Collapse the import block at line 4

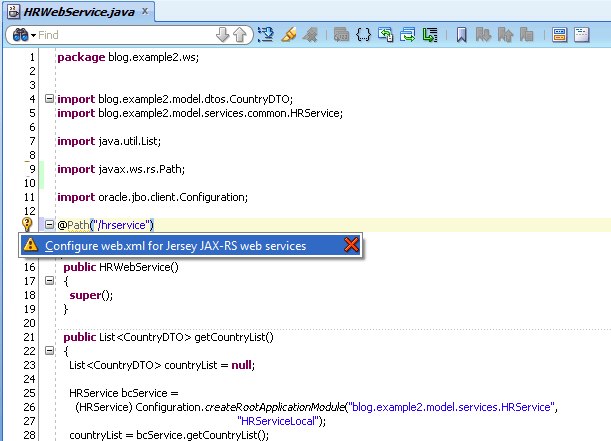coord(49,99)
